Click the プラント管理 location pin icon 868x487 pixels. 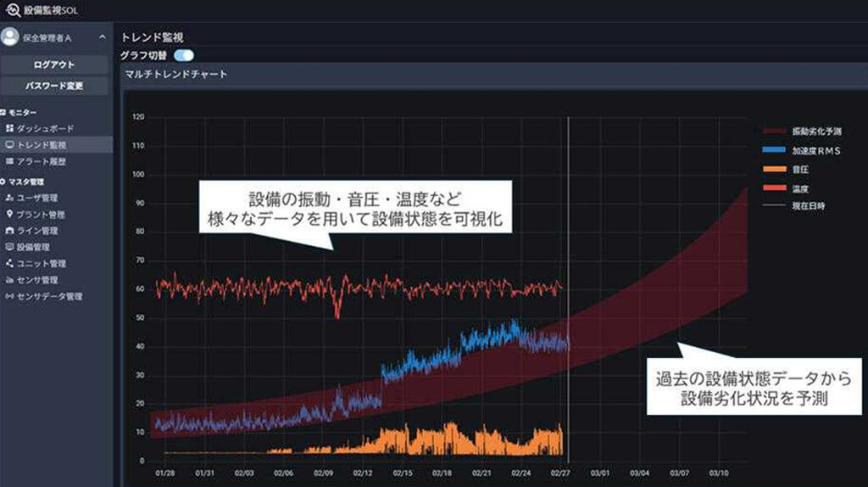[9, 214]
